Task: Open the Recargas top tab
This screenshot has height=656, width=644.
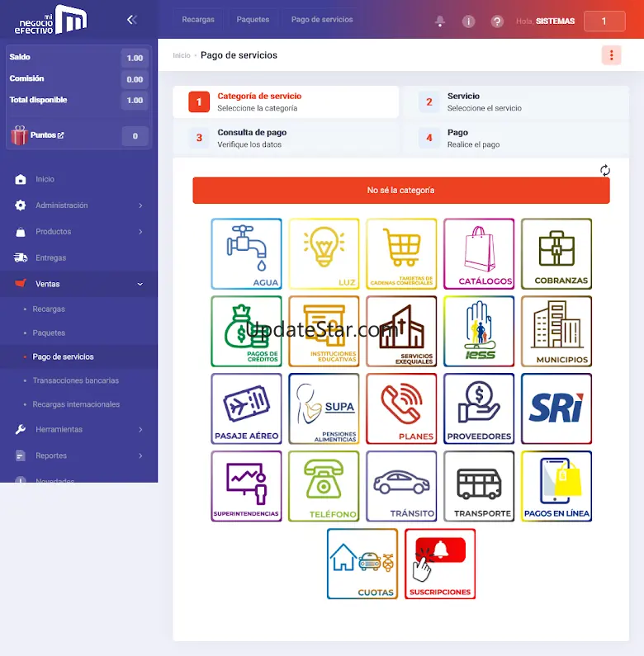Action: point(198,20)
